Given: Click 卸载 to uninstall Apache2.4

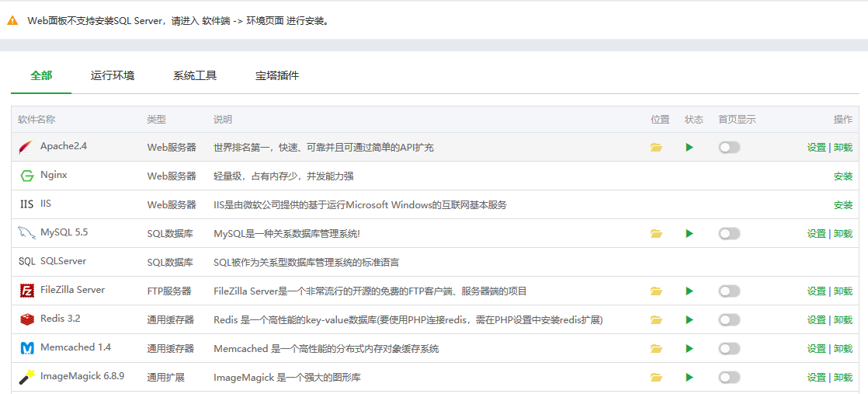Looking at the screenshot, I should point(843,148).
